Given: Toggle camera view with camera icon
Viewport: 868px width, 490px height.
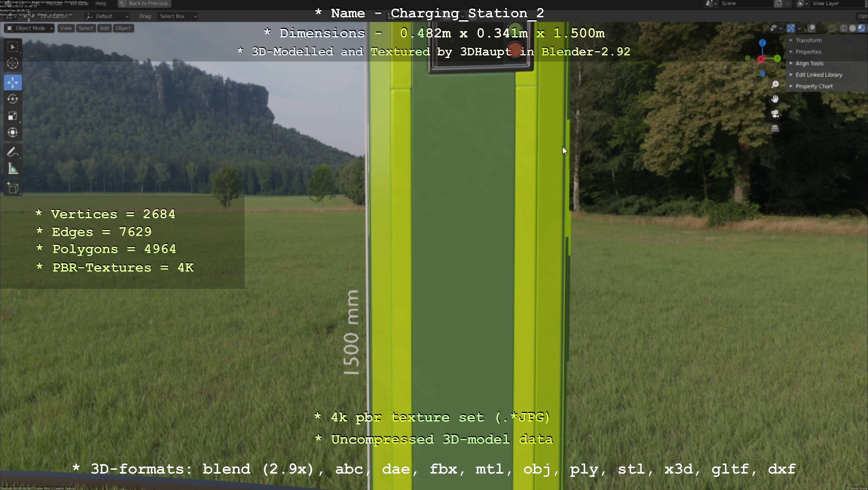Looking at the screenshot, I should [x=775, y=114].
